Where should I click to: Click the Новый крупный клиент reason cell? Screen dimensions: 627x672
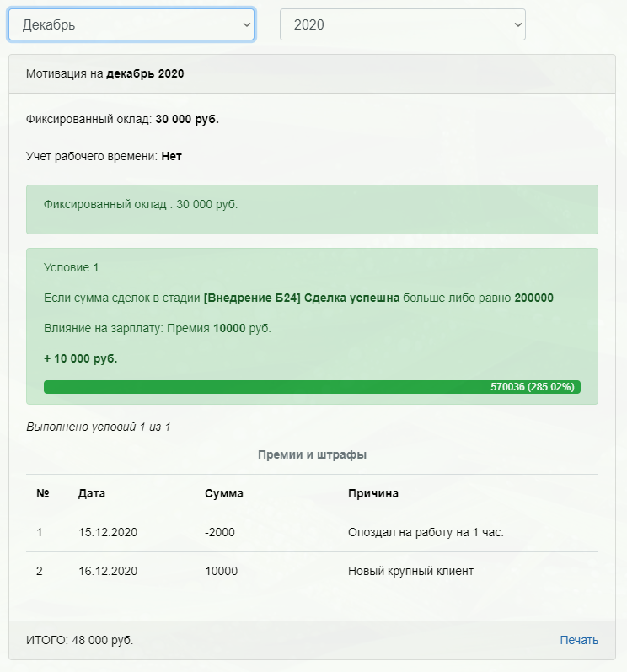coord(410,571)
